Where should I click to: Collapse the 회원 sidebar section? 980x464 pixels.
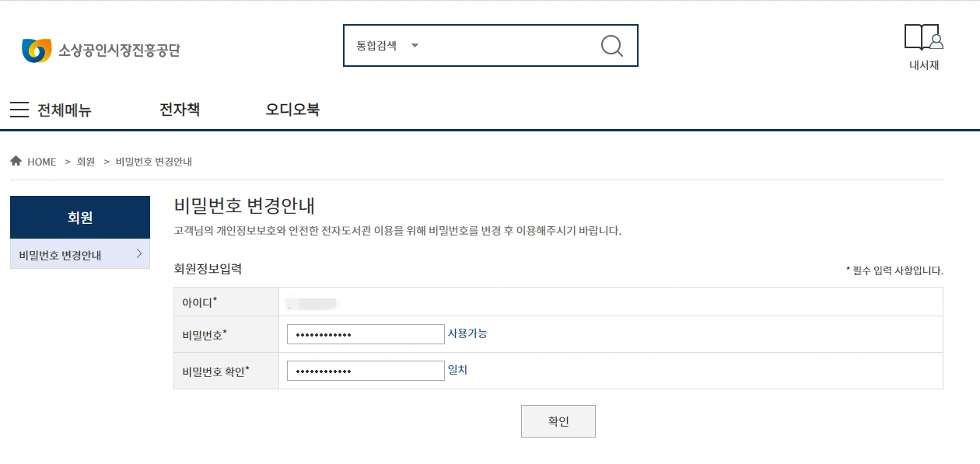point(79,217)
